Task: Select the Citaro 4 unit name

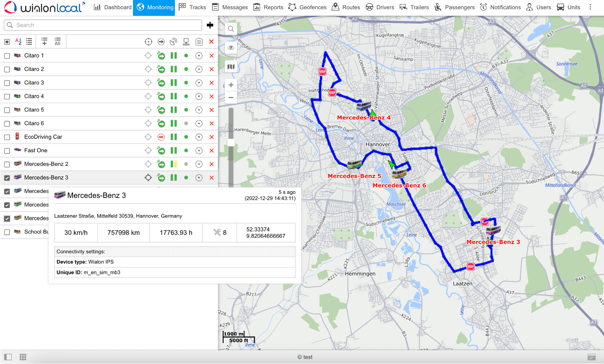Action: [34, 96]
